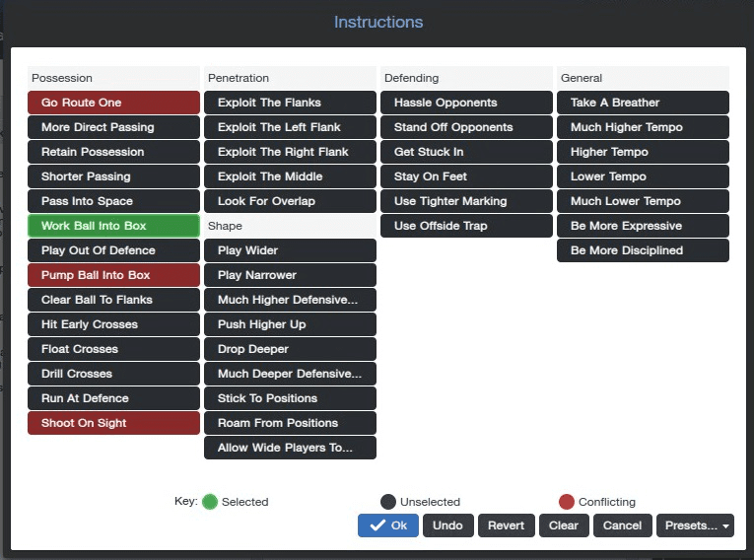This screenshot has height=560, width=754.
Task: Enable Exploit The Flanks instruction
Action: pyautogui.click(x=290, y=103)
